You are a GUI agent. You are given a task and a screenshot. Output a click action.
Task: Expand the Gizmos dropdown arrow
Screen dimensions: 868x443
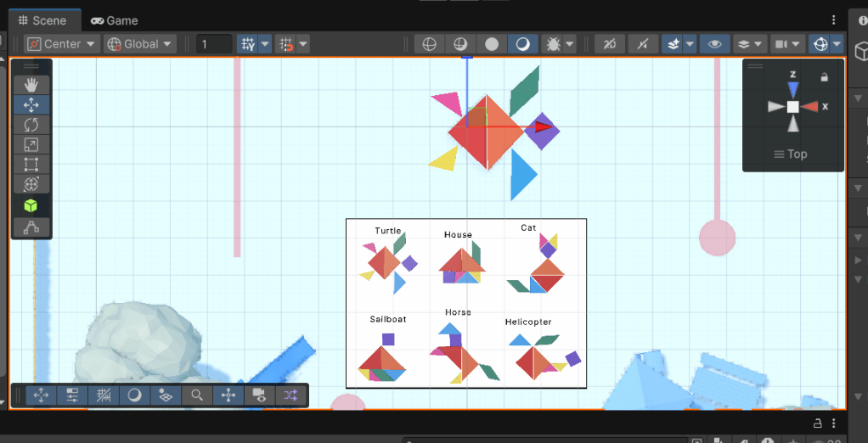pyautogui.click(x=838, y=44)
